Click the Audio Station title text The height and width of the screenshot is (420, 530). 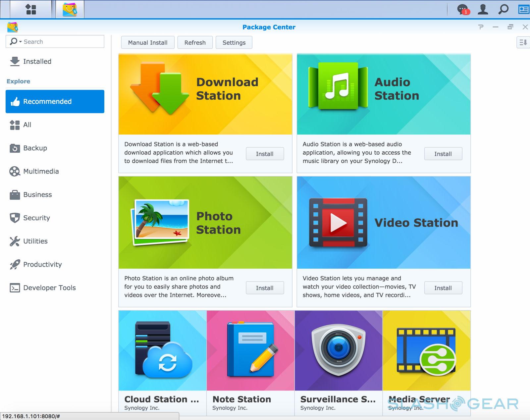click(397, 89)
